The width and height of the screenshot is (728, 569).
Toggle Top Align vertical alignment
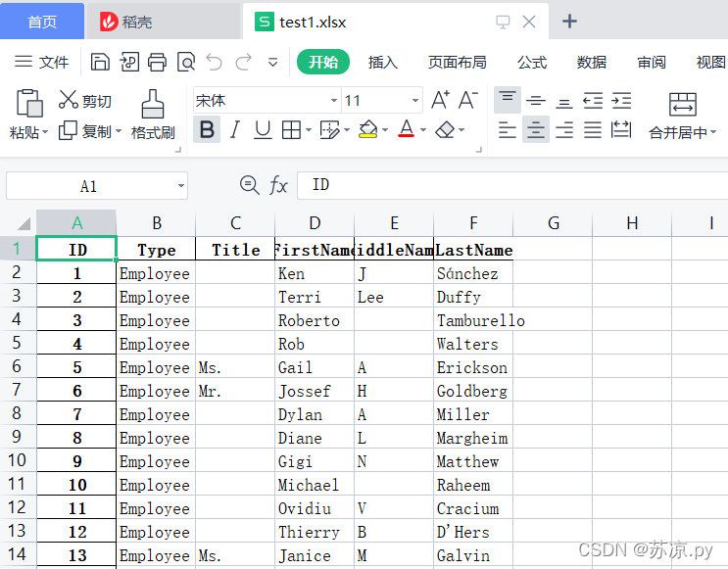click(507, 100)
